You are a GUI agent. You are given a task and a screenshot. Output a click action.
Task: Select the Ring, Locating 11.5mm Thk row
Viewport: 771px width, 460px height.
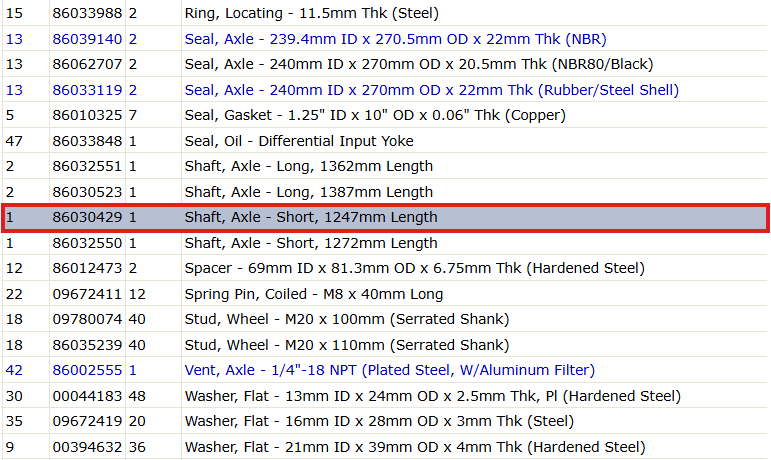click(385, 13)
